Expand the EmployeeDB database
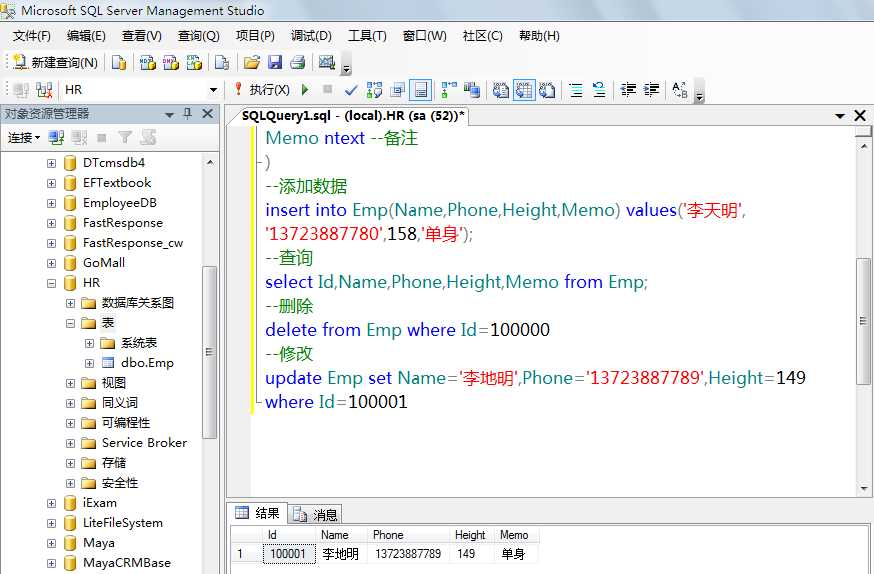Screen dimensions: 874x574 (51, 203)
